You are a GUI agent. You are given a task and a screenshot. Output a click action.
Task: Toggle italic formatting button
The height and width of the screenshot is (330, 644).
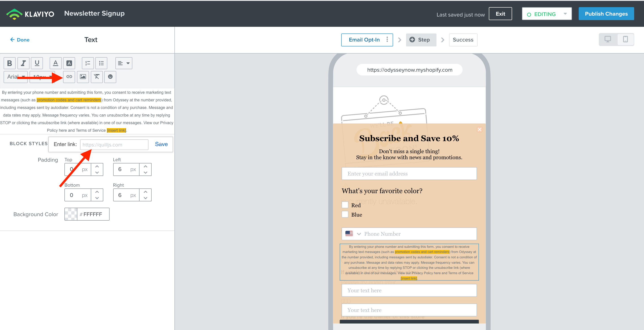(23, 63)
